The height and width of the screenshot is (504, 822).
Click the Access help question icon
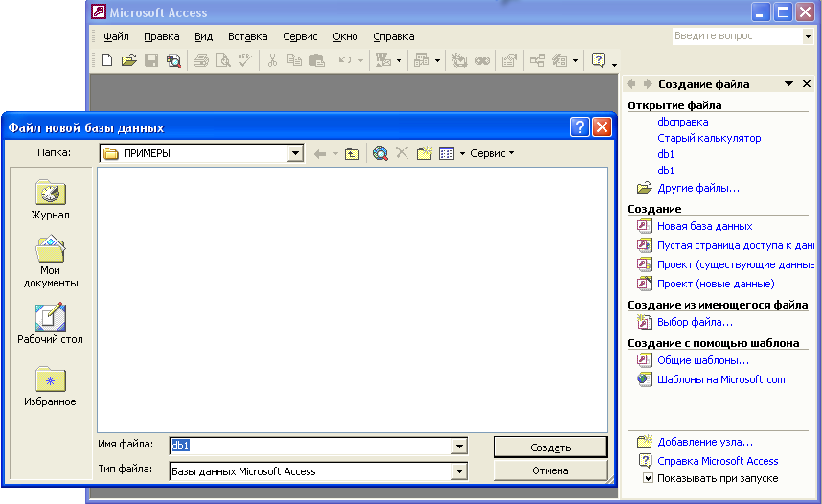click(x=598, y=60)
